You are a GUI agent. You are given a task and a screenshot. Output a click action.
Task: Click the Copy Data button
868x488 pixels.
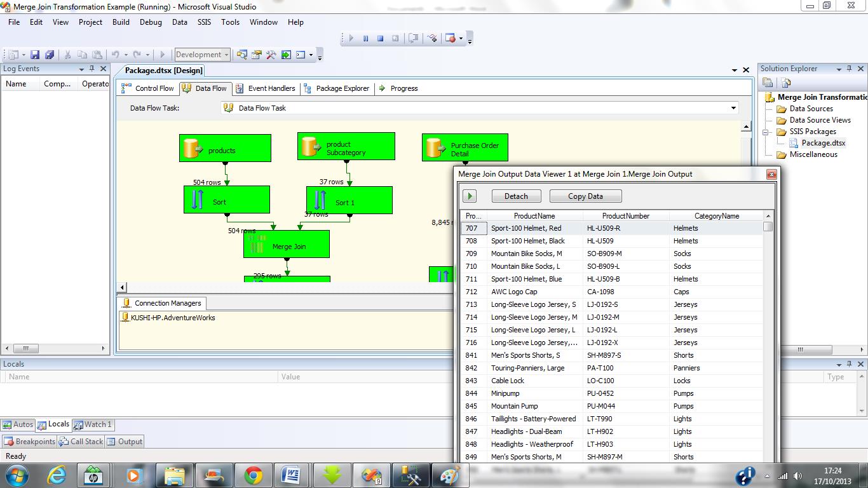[585, 196]
